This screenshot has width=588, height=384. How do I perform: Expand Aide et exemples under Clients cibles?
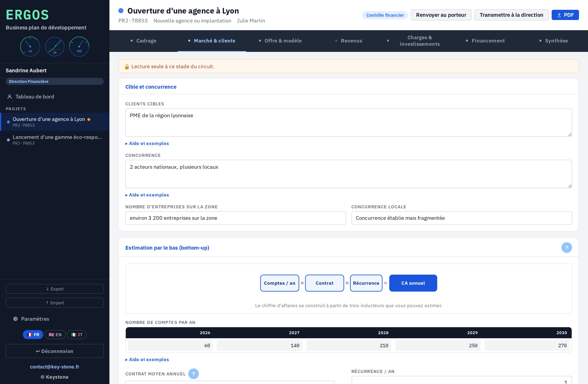click(147, 143)
